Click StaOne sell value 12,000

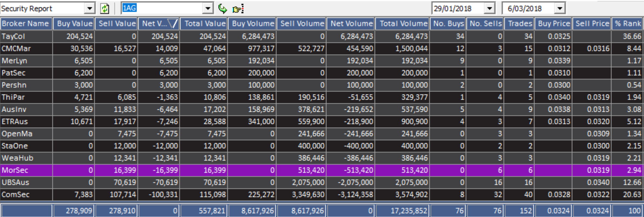pyautogui.click(x=125, y=146)
